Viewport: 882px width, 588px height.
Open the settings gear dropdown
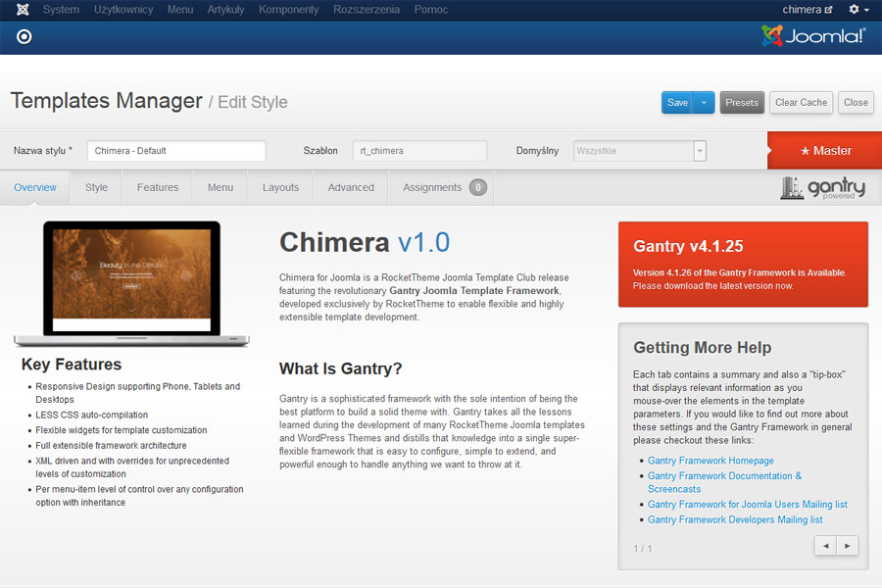click(858, 10)
